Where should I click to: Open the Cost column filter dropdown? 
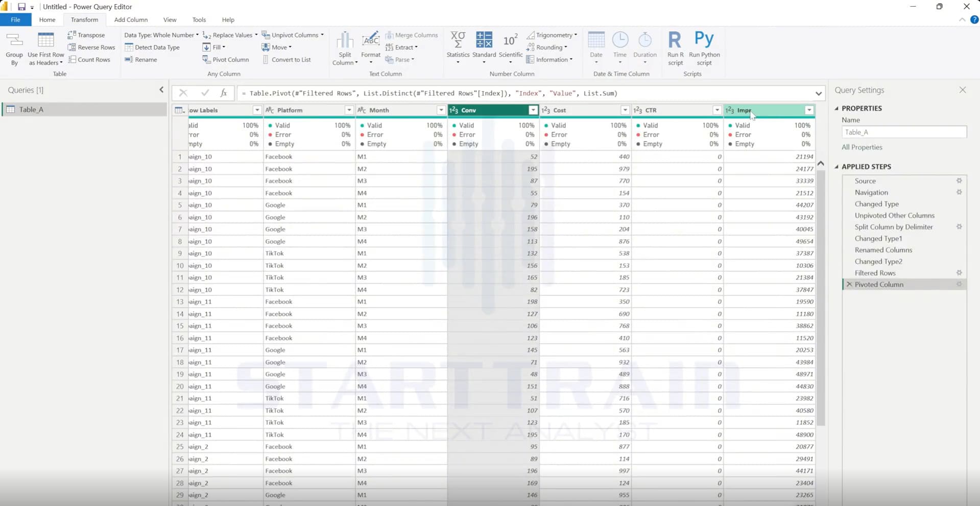click(x=625, y=110)
